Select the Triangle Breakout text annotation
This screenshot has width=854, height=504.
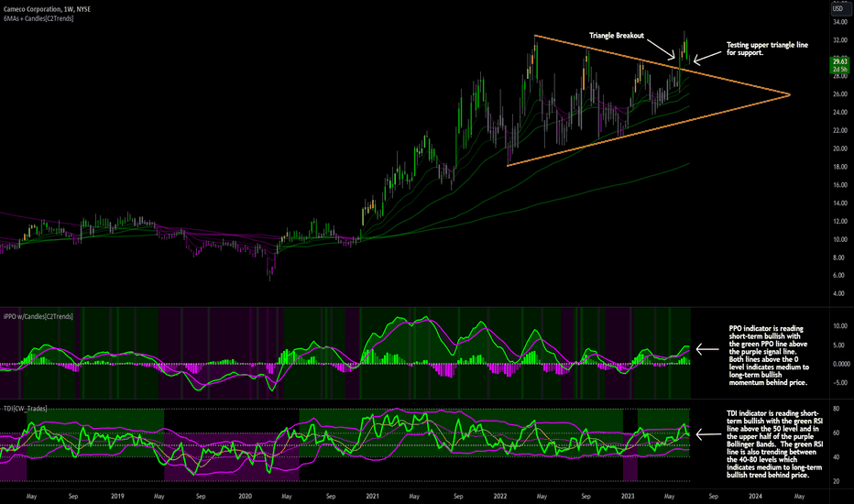click(617, 36)
